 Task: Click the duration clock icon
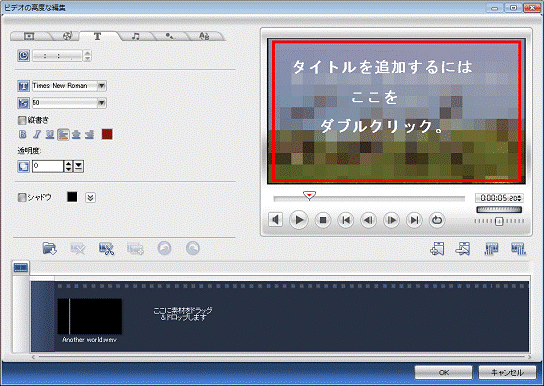click(24, 55)
